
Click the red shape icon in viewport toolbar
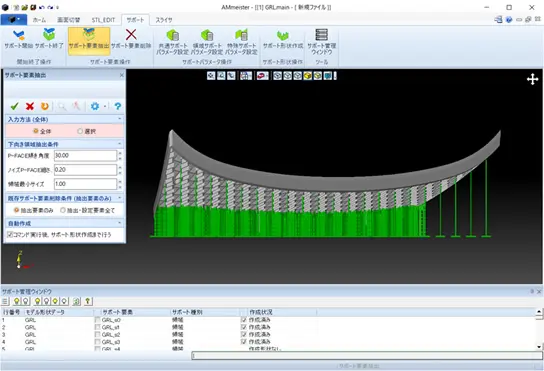(263, 76)
